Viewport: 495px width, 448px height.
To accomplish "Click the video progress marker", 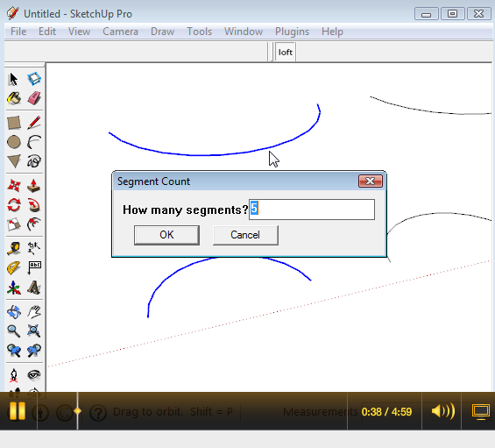I will pyautogui.click(x=77, y=411).
